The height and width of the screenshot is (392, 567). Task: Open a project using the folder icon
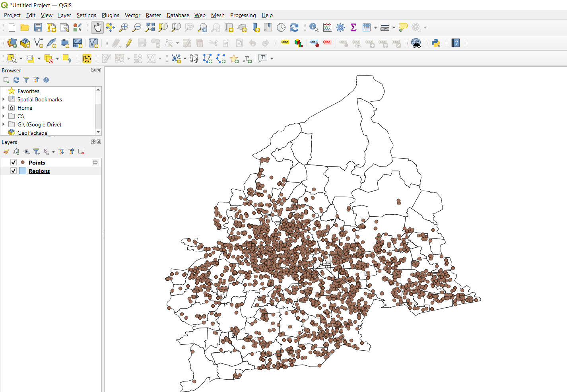pos(25,27)
